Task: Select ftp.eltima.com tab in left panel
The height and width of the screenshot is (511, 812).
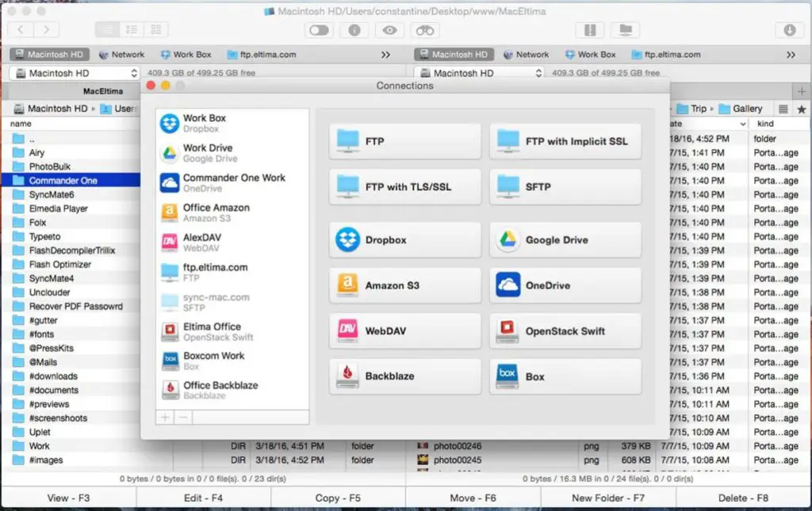Action: [x=262, y=55]
